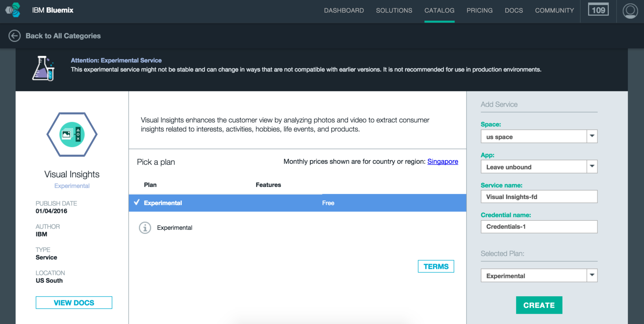Open the 109 trial days counter

[x=598, y=10]
